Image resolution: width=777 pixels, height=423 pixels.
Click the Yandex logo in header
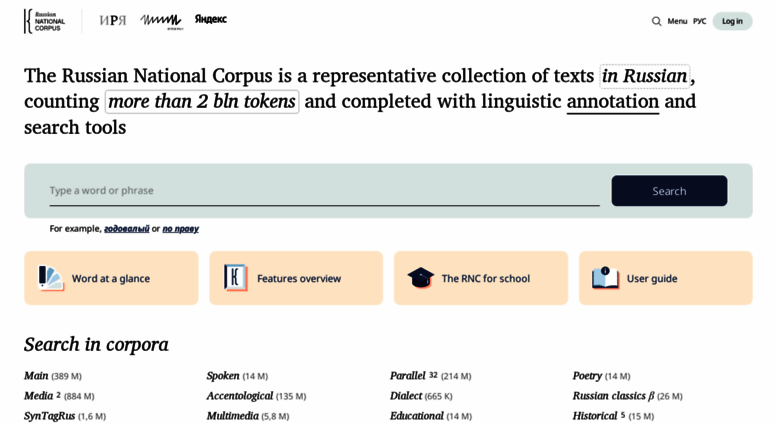click(211, 19)
